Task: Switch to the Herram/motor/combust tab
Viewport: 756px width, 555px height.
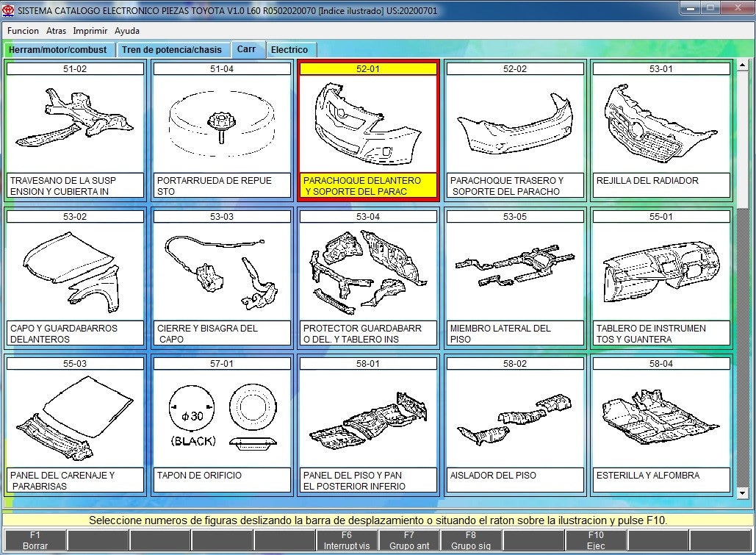Action: click(57, 50)
